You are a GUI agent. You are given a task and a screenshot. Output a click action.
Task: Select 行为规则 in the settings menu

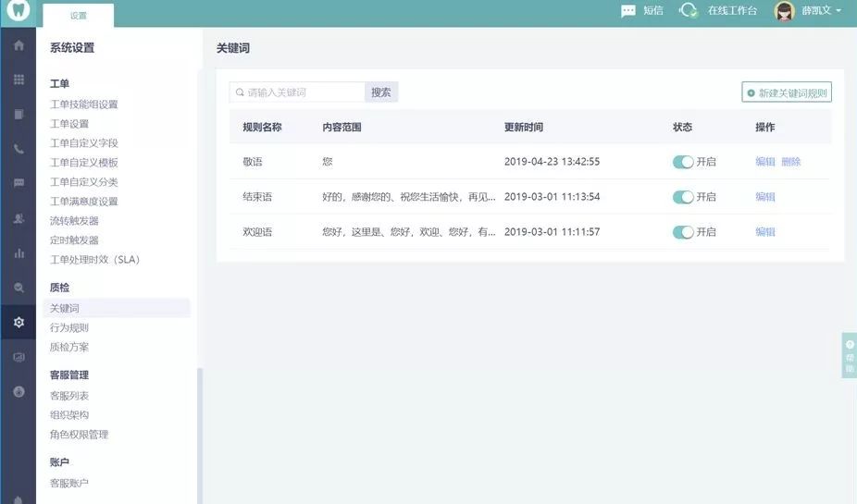click(69, 327)
